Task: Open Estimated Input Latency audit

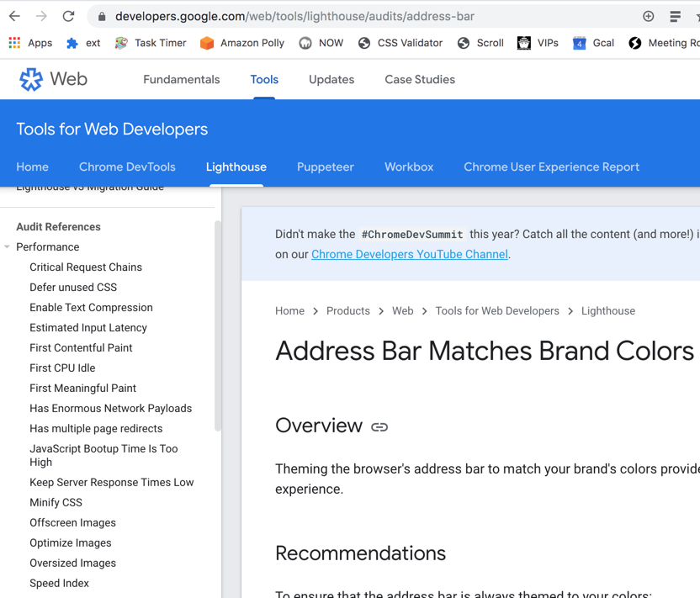Action: (88, 327)
